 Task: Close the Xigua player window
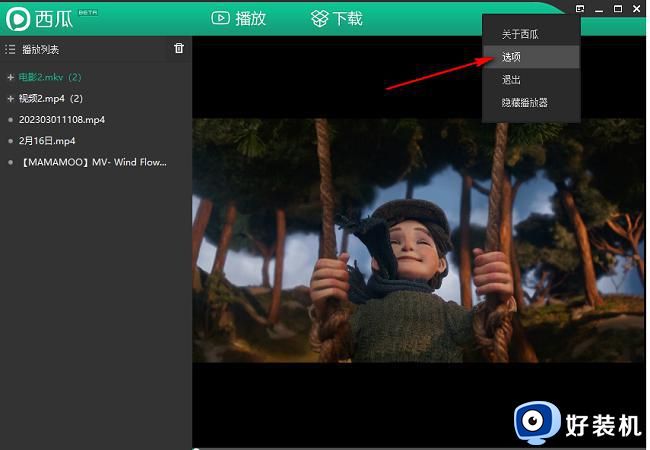(637, 9)
